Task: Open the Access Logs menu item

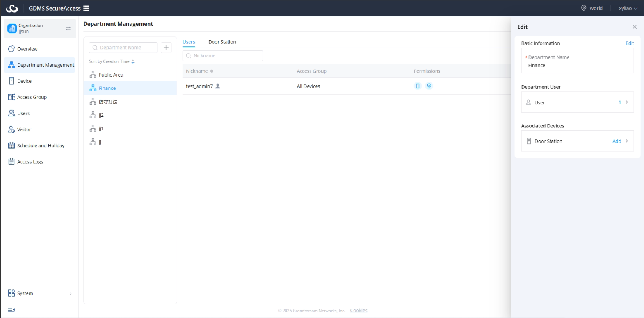Action: [39, 161]
